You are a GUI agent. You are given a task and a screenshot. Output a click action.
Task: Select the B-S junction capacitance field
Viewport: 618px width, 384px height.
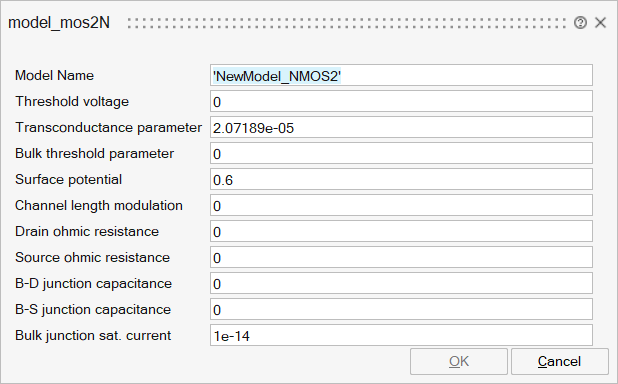point(401,309)
